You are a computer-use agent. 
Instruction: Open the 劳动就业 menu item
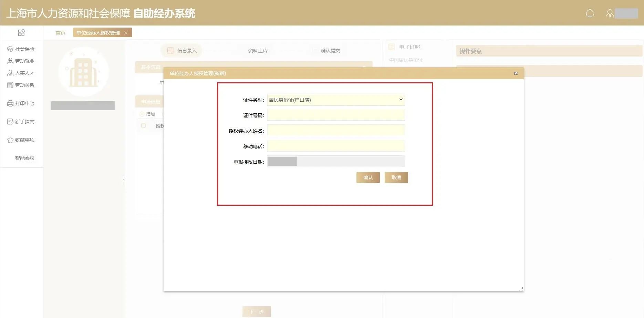point(24,61)
